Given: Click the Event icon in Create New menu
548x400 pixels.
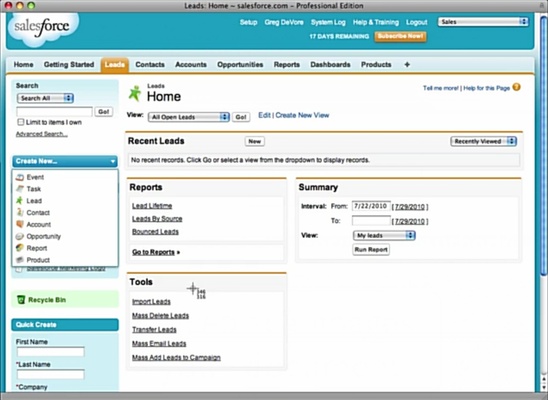Looking at the screenshot, I should [x=20, y=177].
